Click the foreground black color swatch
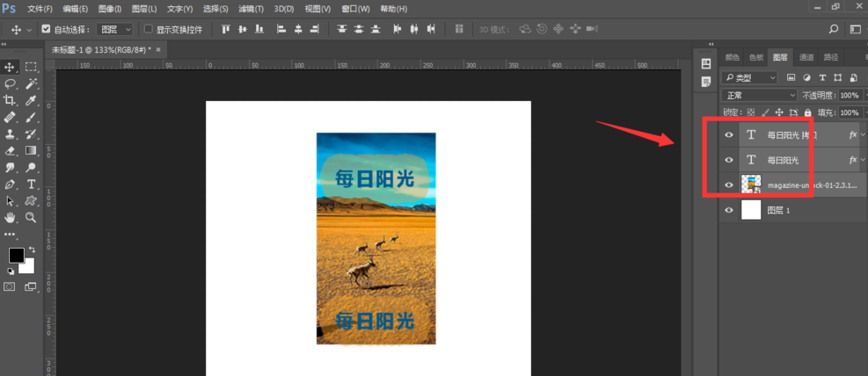The image size is (868, 376). (x=16, y=256)
